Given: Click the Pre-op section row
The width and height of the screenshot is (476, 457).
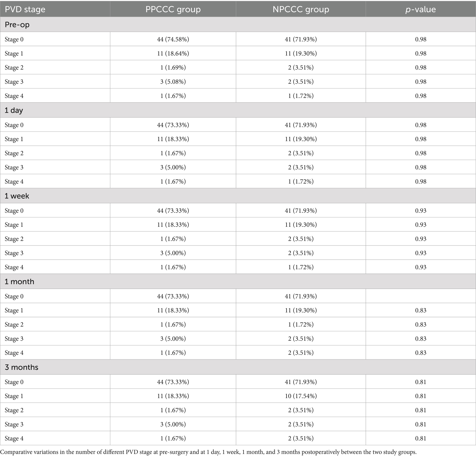Looking at the screenshot, I should point(238,25).
